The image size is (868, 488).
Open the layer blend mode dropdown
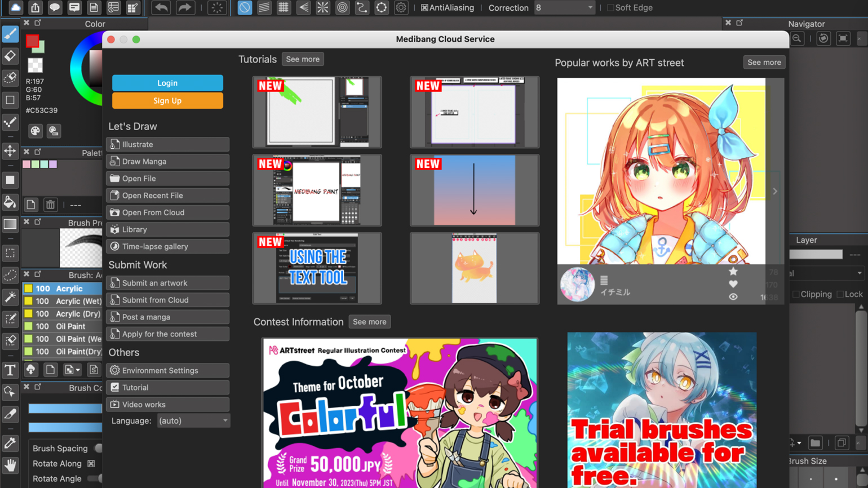tap(826, 273)
